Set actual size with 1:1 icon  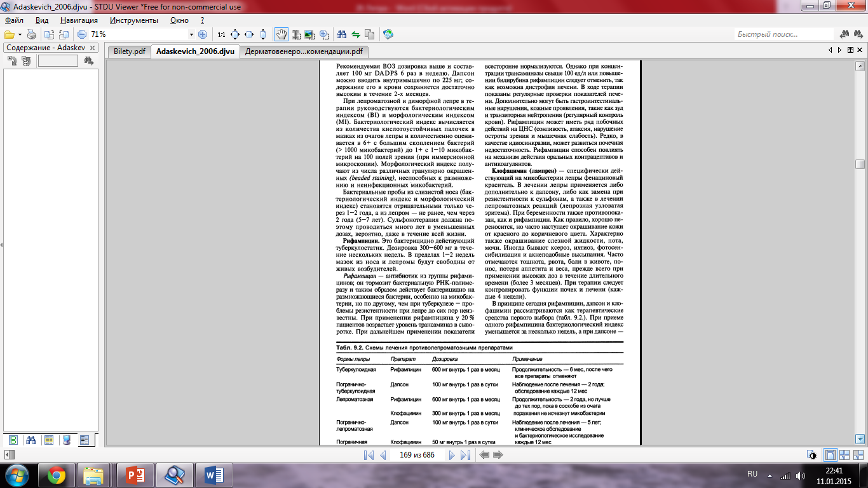[221, 34]
